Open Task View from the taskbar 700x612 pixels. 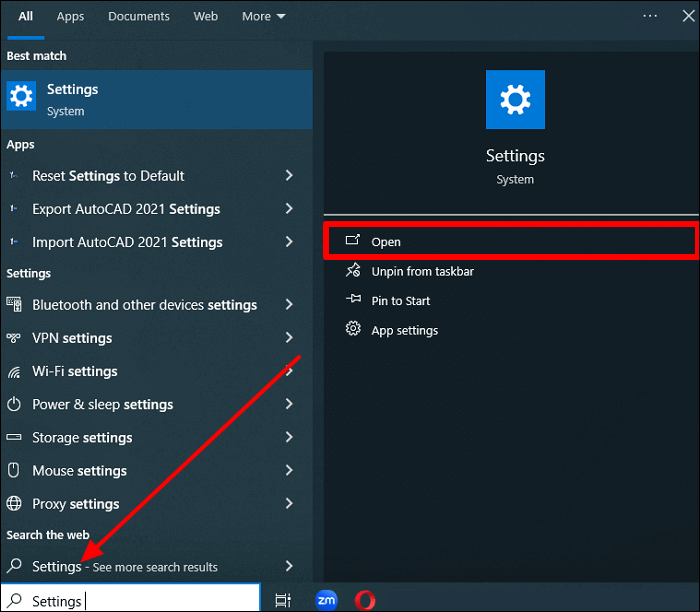(x=283, y=600)
